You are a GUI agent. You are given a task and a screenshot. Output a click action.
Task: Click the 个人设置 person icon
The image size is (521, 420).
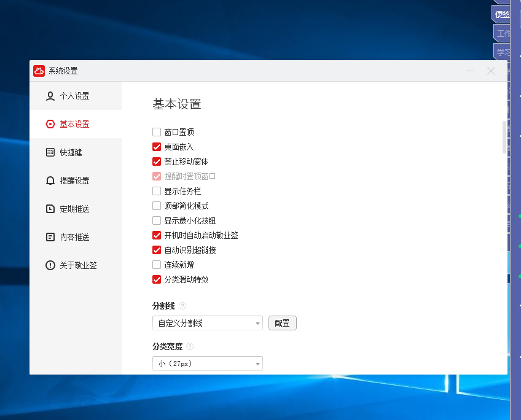point(50,96)
